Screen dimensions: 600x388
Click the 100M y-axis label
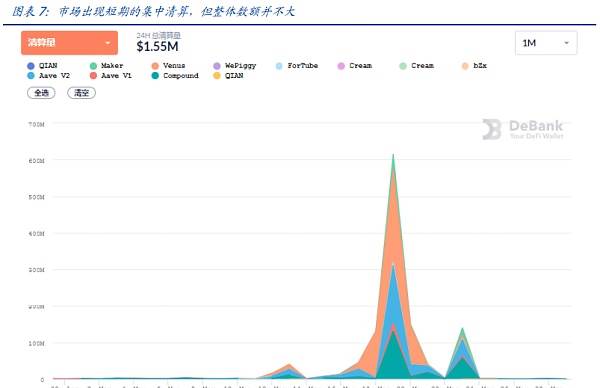[36, 343]
